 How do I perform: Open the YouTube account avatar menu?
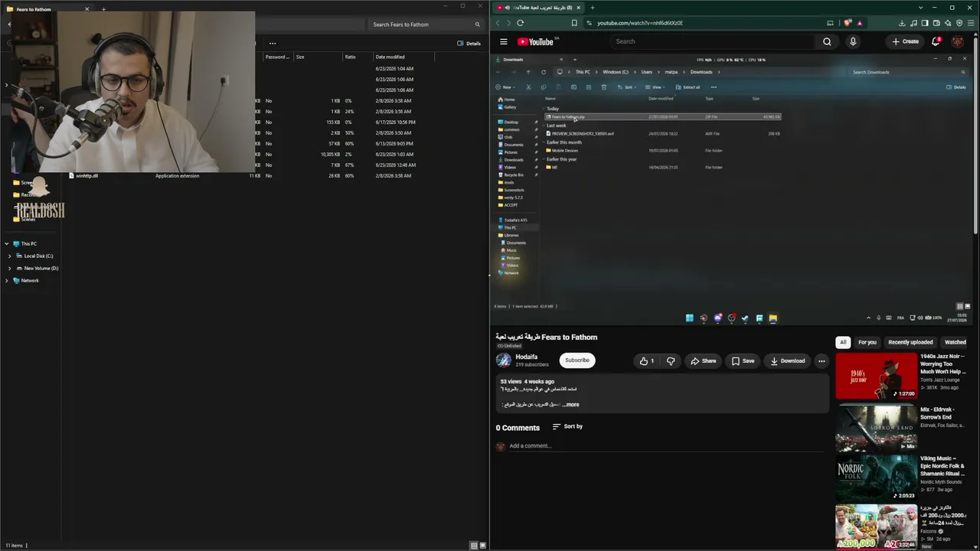click(x=958, y=41)
